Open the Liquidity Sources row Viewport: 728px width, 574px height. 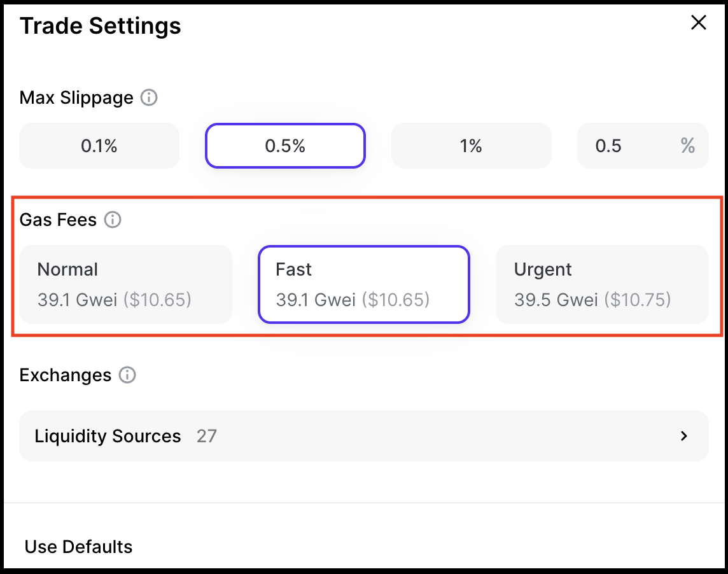(363, 436)
